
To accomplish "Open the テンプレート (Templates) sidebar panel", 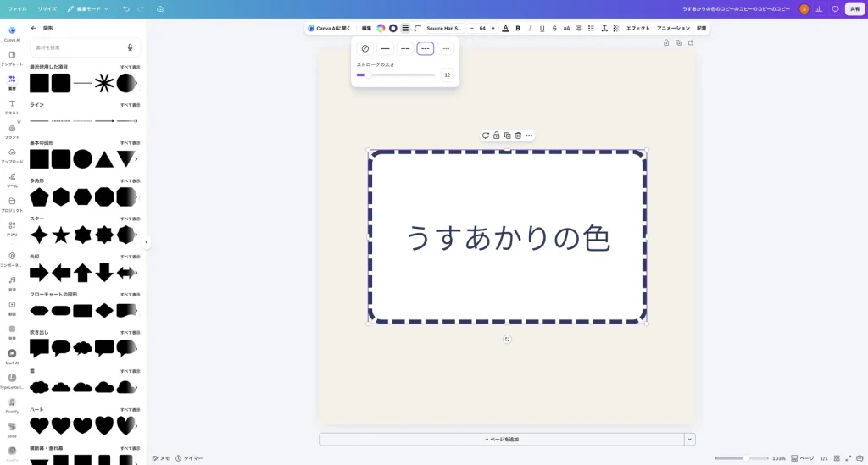I will (12, 58).
